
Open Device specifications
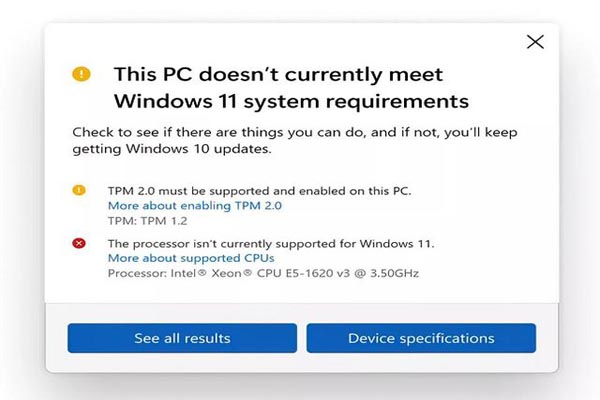(421, 338)
